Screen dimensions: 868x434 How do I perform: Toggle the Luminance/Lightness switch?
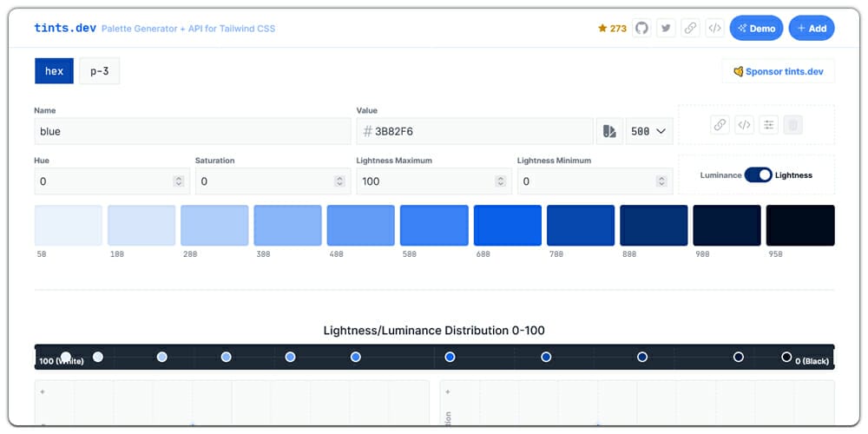click(x=758, y=175)
